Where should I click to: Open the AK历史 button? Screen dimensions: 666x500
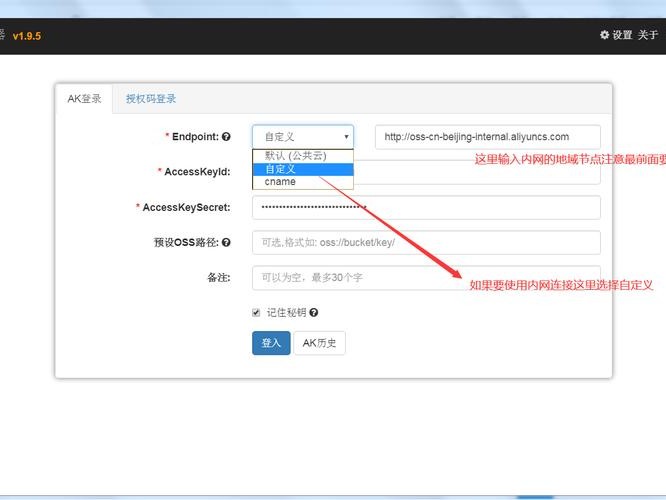click(x=319, y=343)
